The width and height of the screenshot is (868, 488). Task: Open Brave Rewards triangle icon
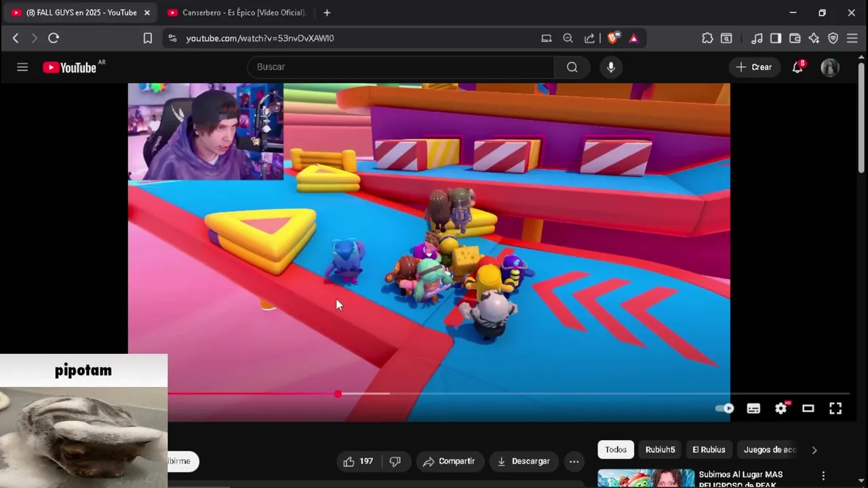click(634, 38)
